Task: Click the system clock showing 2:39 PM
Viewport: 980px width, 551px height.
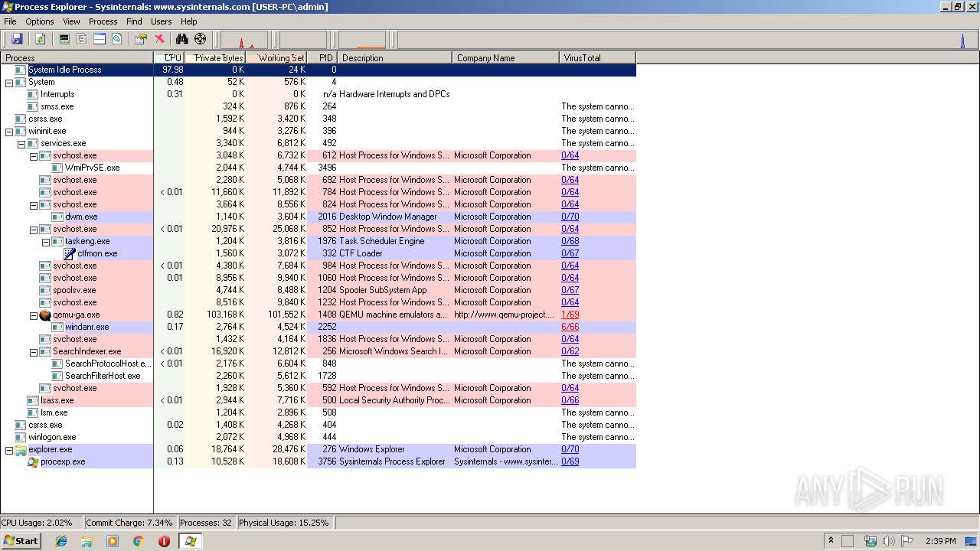Action: 940,541
